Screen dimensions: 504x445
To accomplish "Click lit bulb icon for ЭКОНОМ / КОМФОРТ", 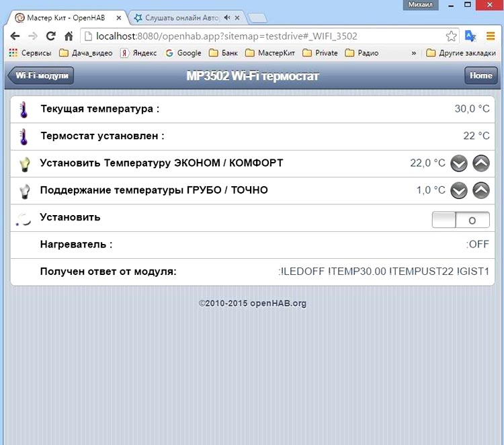I will (x=24, y=164).
